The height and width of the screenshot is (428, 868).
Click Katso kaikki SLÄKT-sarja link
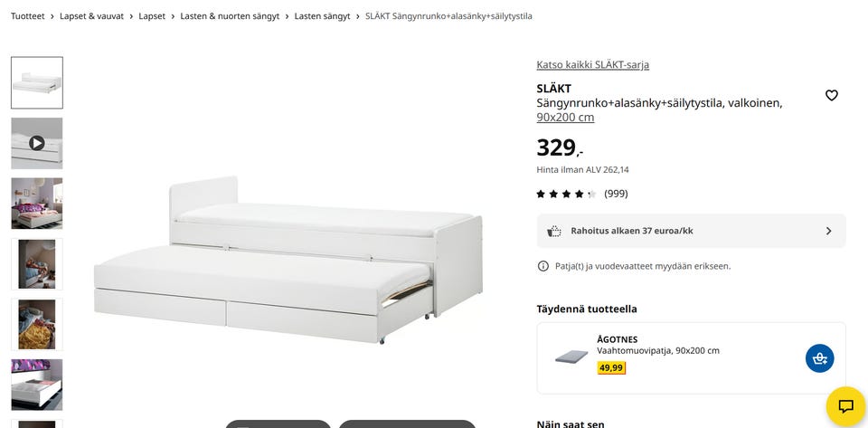592,65
